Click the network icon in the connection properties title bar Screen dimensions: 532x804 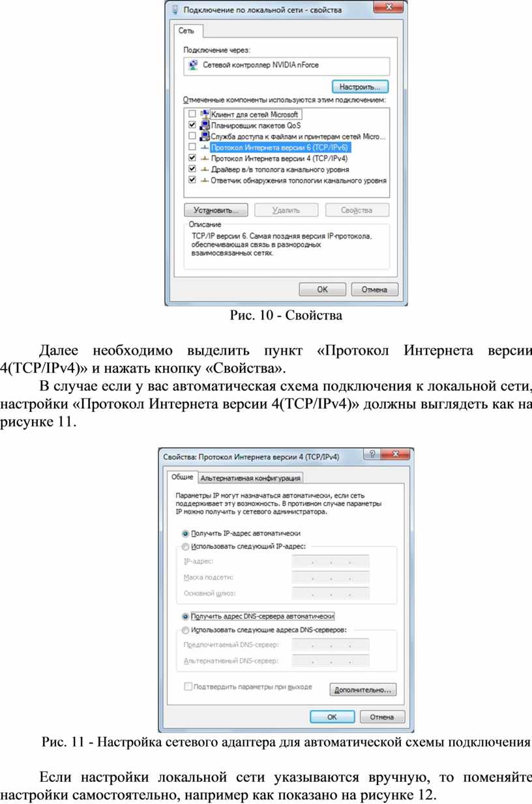point(174,9)
